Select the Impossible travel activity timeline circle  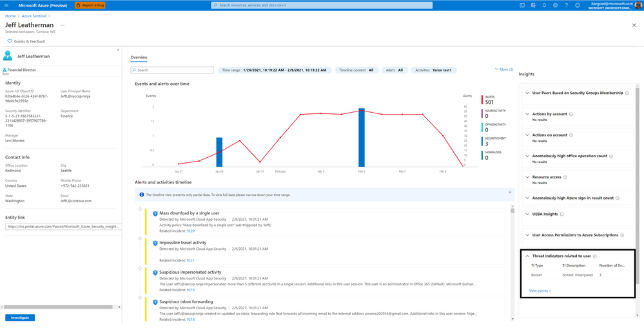(x=140, y=238)
